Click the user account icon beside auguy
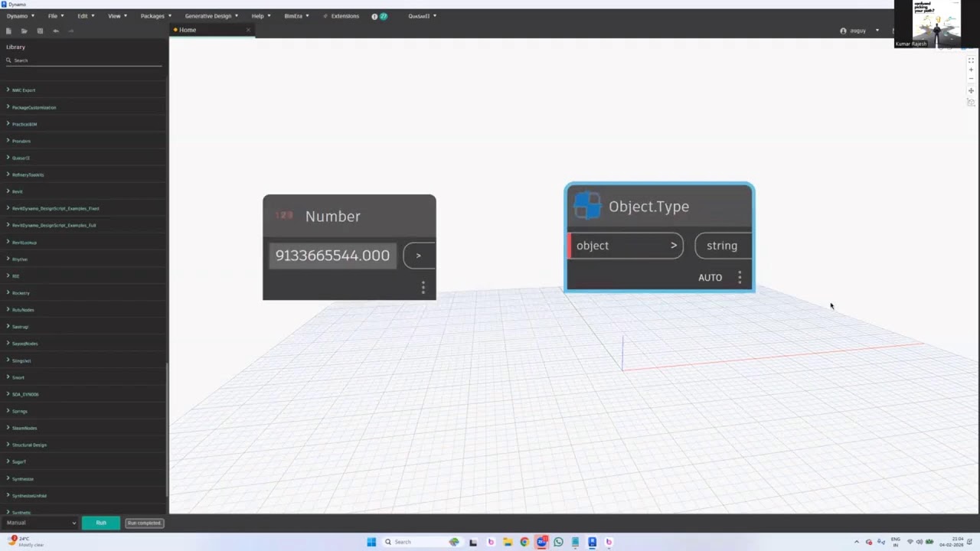The height and width of the screenshot is (551, 980). point(843,31)
